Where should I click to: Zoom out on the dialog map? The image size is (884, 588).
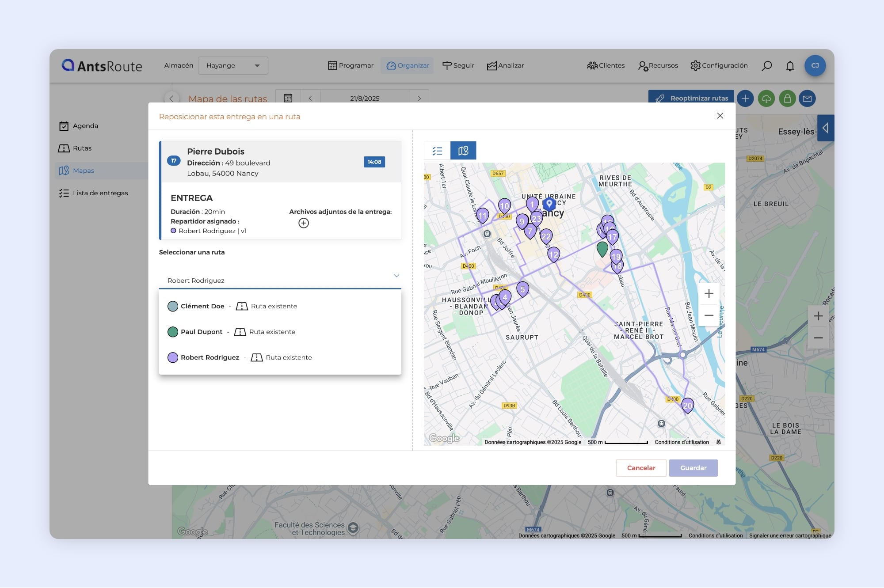click(709, 315)
